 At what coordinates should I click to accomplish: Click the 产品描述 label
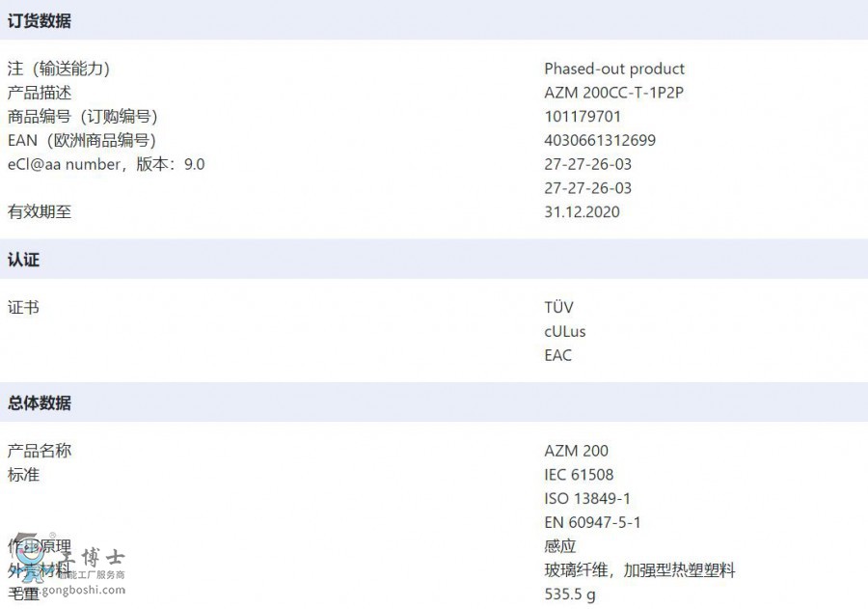click(x=40, y=93)
